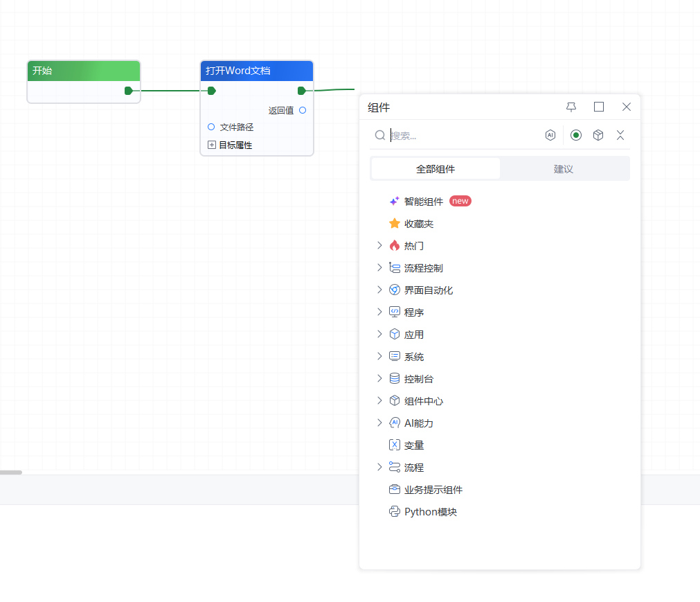This screenshot has height=602, width=700.
Task: Open 智能组件 sparkle item
Action: click(423, 202)
